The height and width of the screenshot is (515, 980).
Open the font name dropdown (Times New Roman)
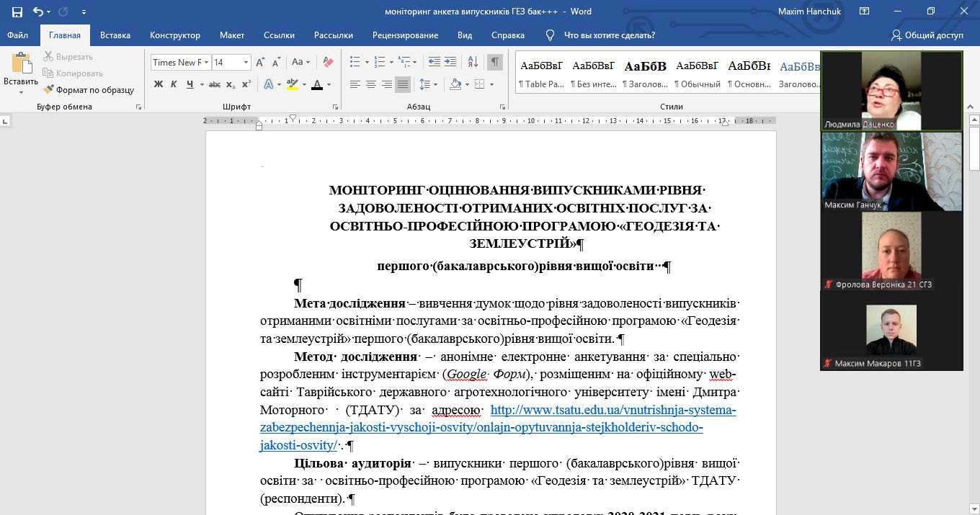pyautogui.click(x=207, y=63)
